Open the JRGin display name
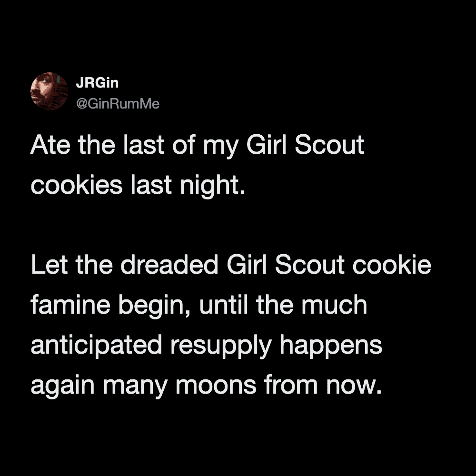476x476 pixels. [x=97, y=83]
